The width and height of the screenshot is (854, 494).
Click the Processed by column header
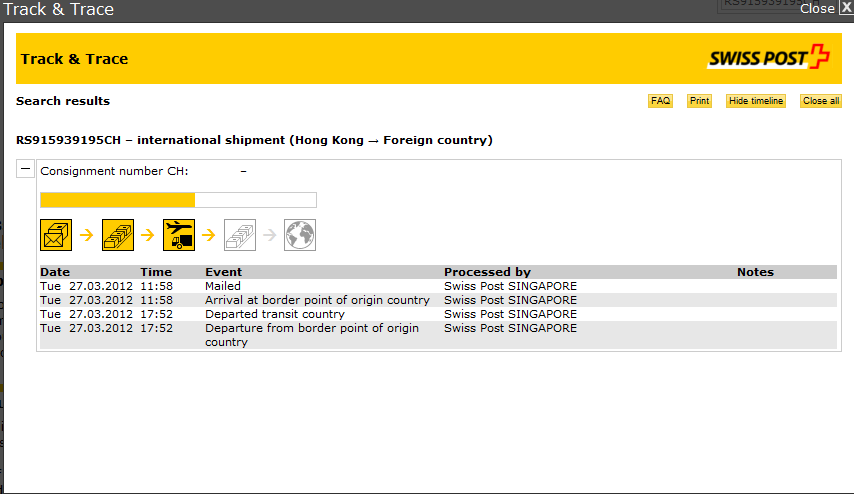487,272
